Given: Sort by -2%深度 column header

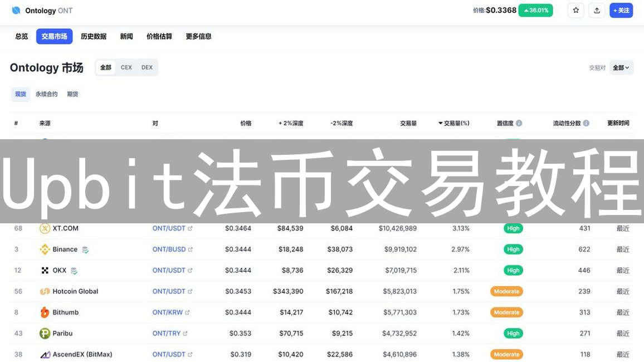Looking at the screenshot, I should (341, 123).
